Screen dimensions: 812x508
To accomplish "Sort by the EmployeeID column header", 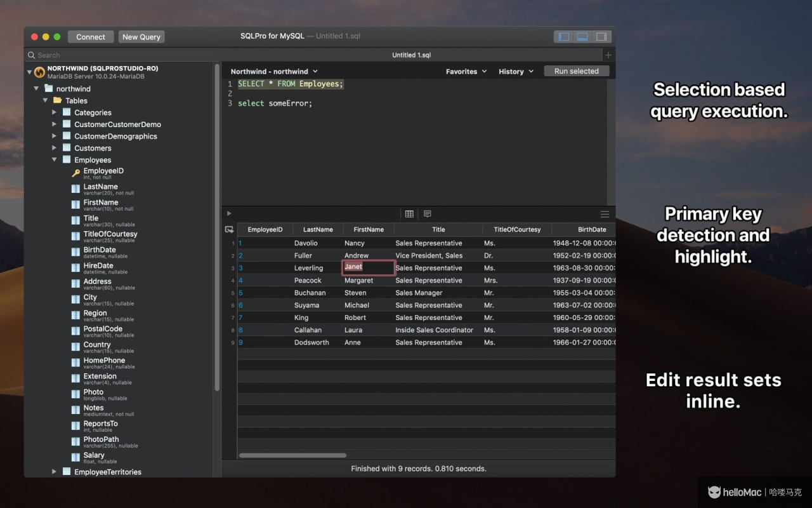I will (x=265, y=229).
